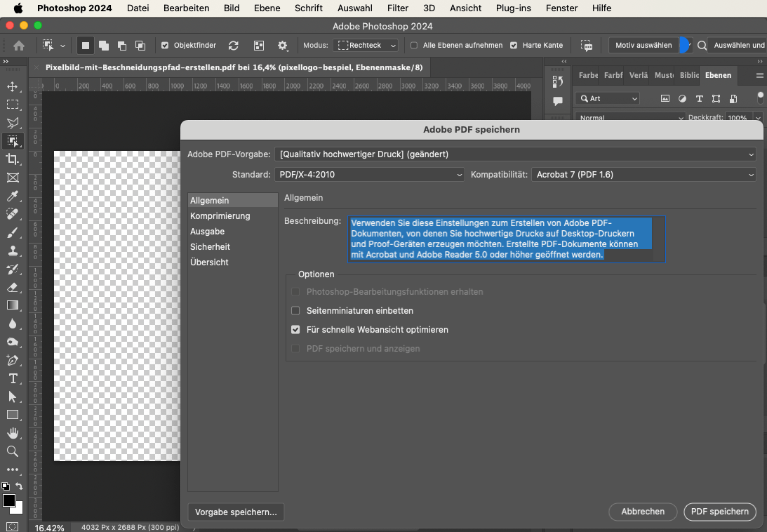Viewport: 767px width, 532px height.
Task: Click the Home icon in options bar
Action: pyautogui.click(x=19, y=46)
